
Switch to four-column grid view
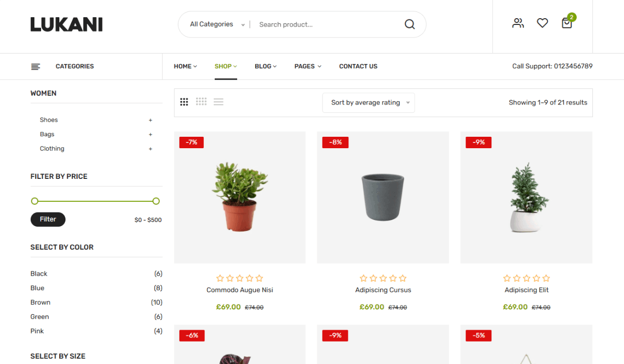point(201,102)
